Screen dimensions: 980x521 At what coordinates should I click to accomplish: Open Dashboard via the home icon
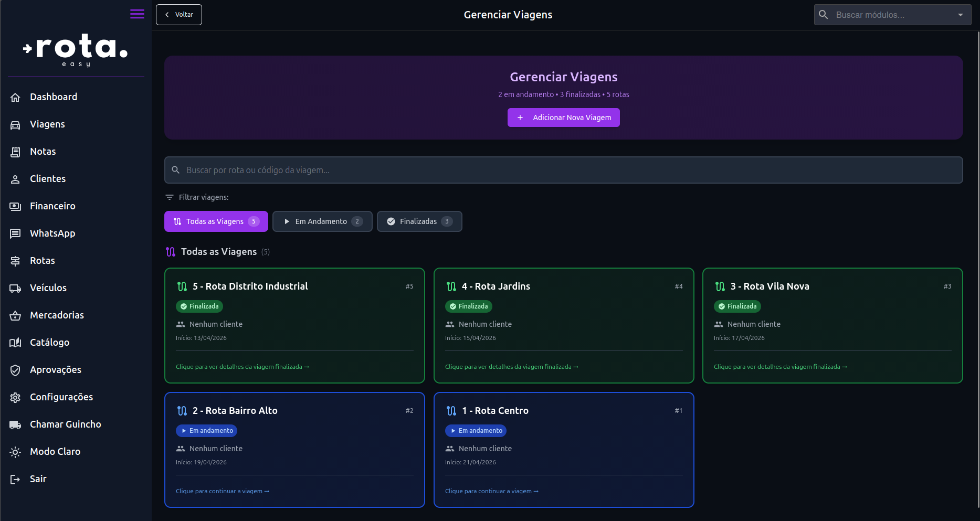point(15,97)
